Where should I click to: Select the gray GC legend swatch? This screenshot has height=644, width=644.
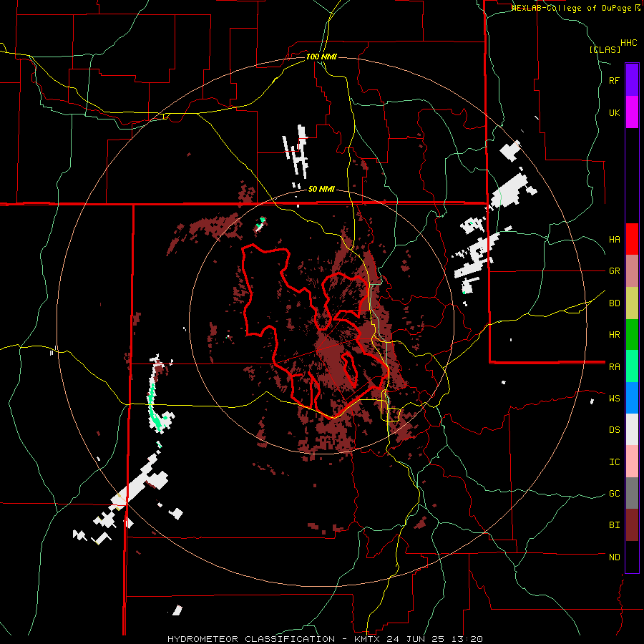tap(632, 493)
